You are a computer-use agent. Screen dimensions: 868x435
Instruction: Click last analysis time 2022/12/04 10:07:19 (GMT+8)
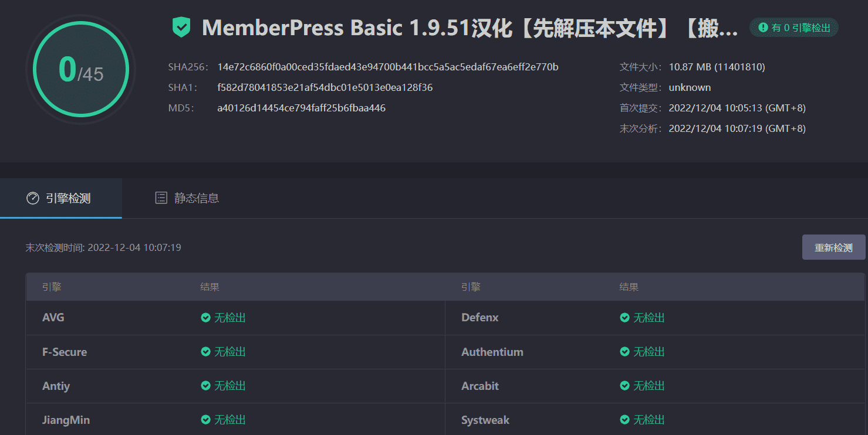pos(737,128)
